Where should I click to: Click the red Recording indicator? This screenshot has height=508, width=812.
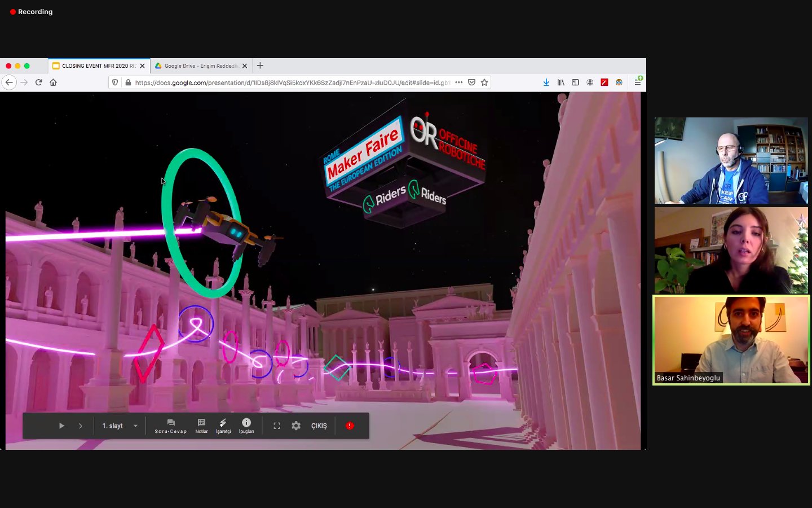click(x=32, y=12)
